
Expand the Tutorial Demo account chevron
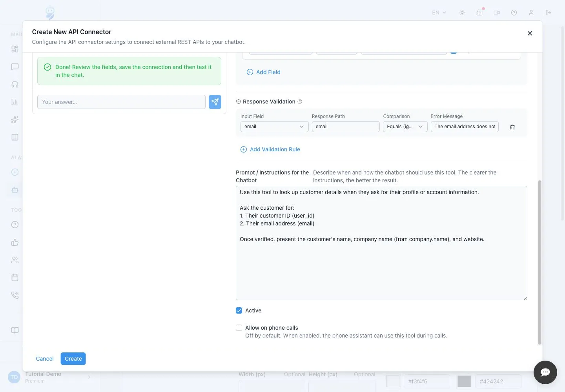pos(89,377)
